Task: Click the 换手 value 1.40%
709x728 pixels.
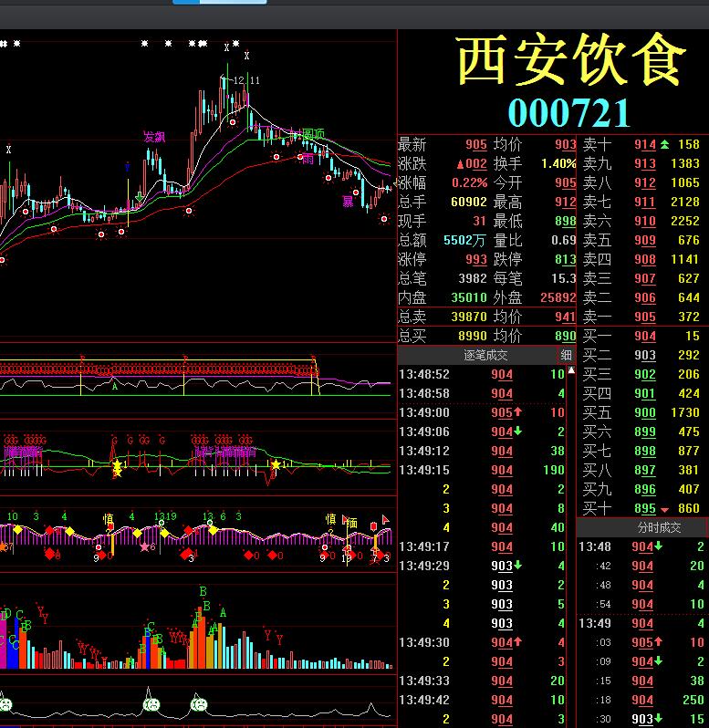Action: (x=558, y=163)
